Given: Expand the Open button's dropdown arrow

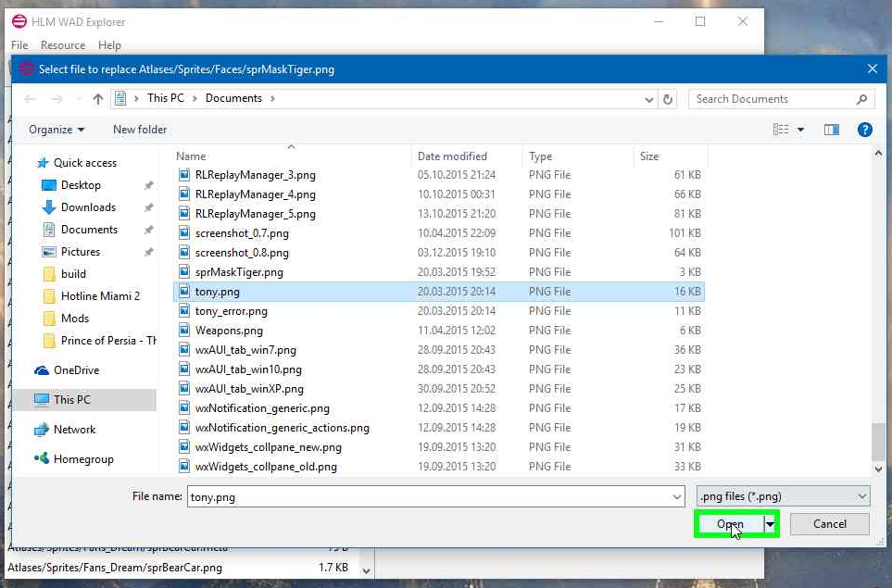Looking at the screenshot, I should pyautogui.click(x=770, y=524).
